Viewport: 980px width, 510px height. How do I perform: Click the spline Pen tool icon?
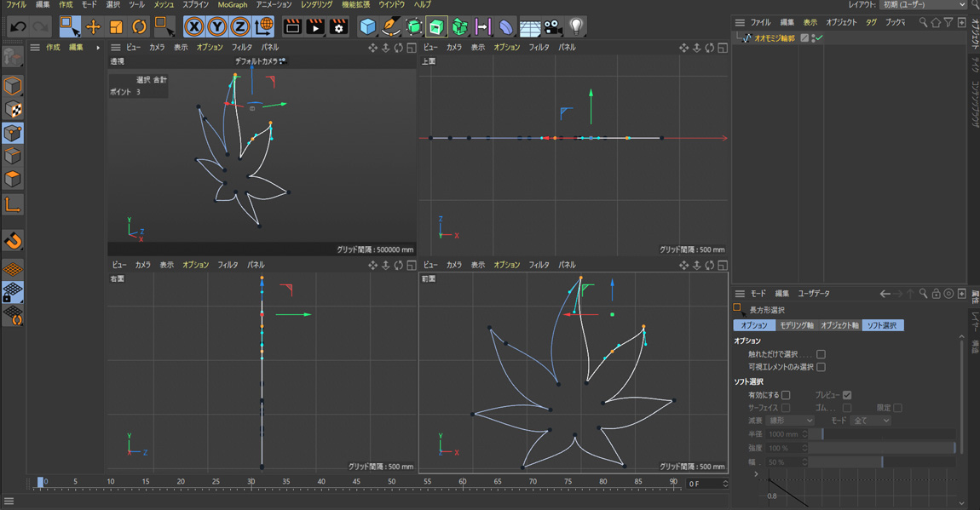(x=390, y=27)
